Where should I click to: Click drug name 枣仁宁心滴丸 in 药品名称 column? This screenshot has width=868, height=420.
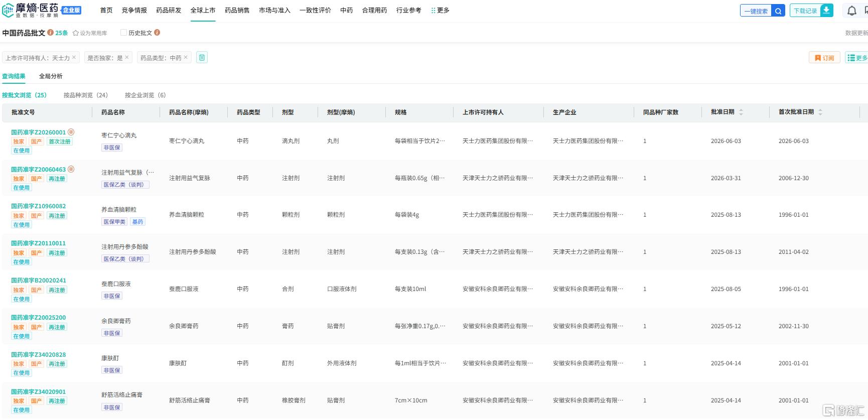[x=119, y=135]
